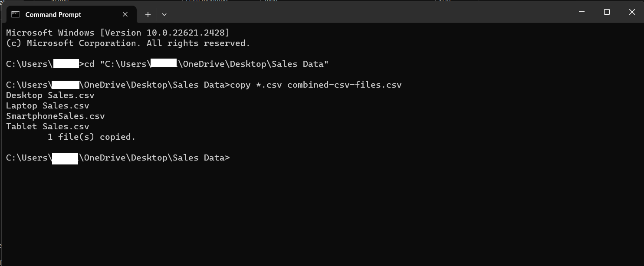Click the '1 file(s) copied.' message
This screenshot has width=644, height=266.
[x=92, y=137]
